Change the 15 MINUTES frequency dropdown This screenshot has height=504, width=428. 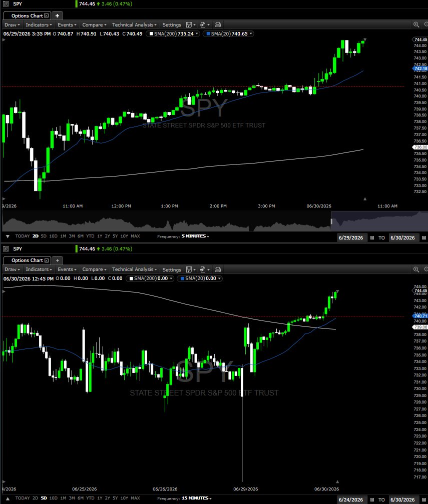pos(197,498)
